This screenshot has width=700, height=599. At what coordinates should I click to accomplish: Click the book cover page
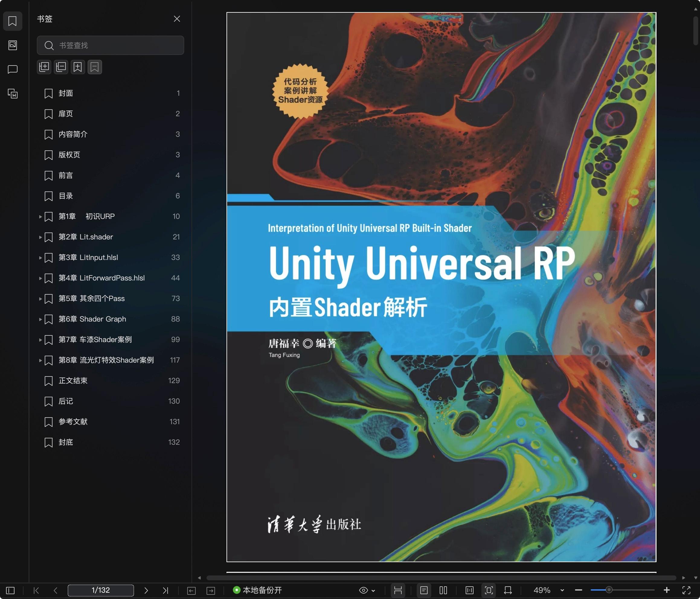(441, 287)
